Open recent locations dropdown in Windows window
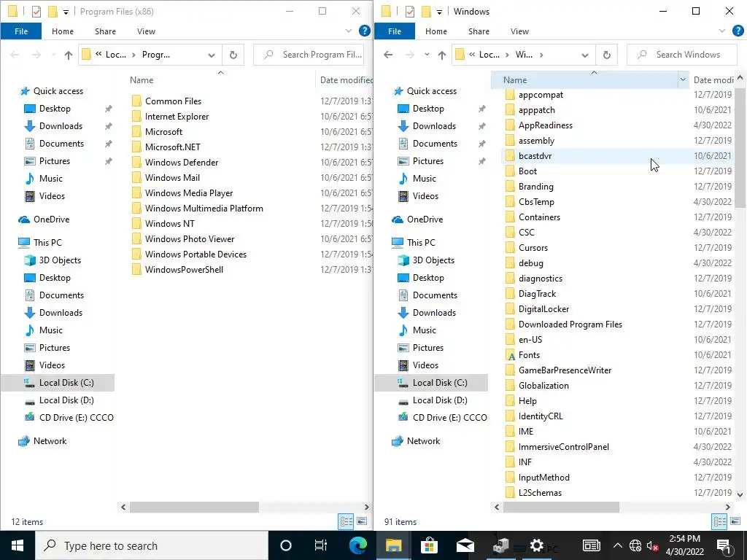Image resolution: width=747 pixels, height=560 pixels. (x=426, y=55)
